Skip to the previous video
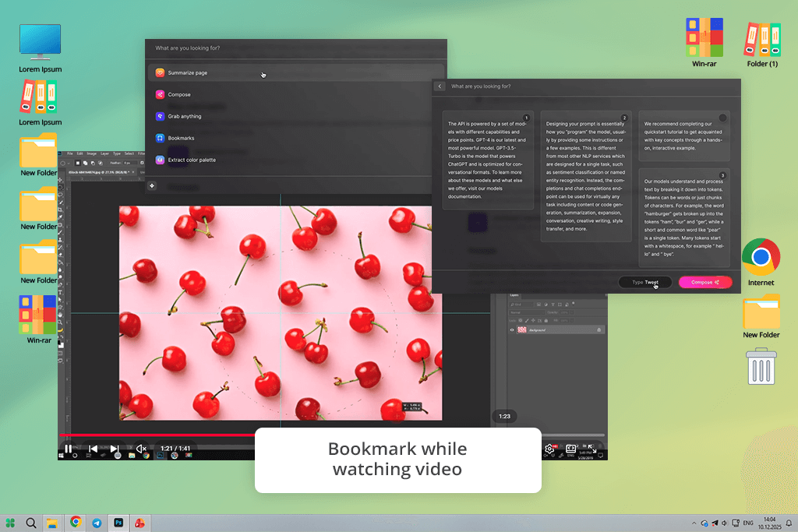This screenshot has width=798, height=532. [93, 449]
